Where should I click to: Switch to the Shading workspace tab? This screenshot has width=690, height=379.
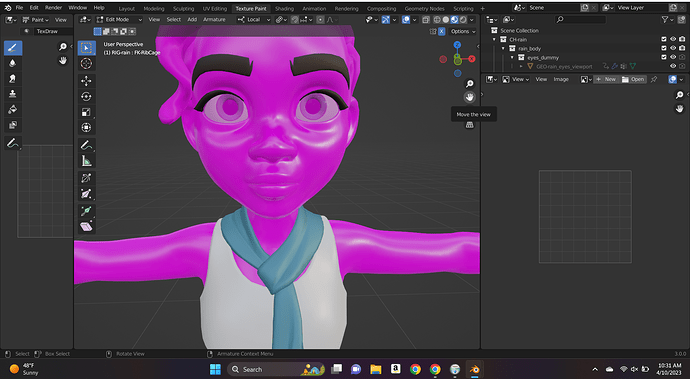284,8
